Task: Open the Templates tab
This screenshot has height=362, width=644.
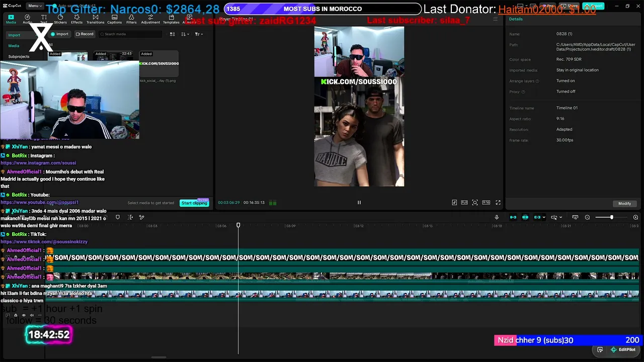Action: click(x=171, y=19)
